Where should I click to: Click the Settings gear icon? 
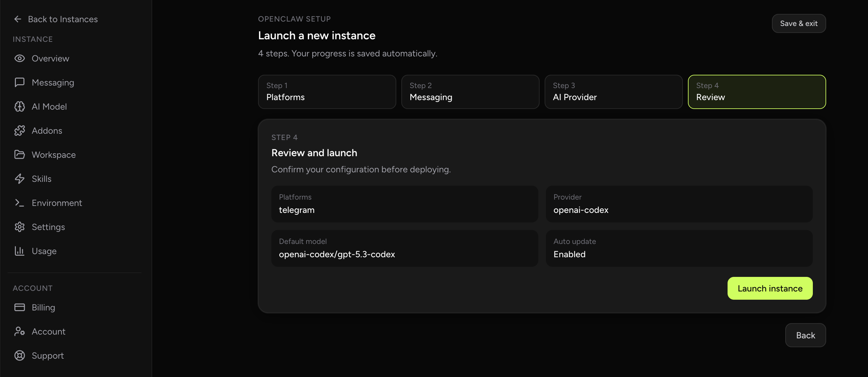pos(20,227)
